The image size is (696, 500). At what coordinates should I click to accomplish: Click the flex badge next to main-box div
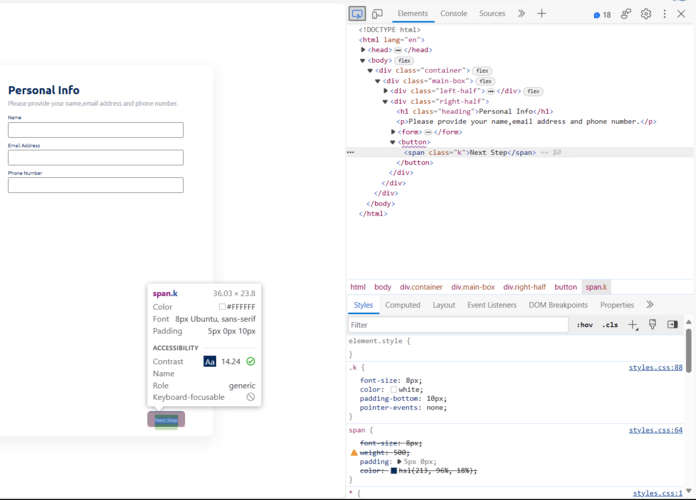[486, 81]
